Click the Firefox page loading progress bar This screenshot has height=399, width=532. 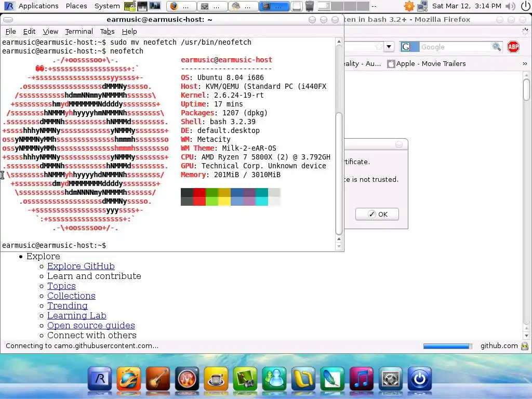(x=447, y=345)
